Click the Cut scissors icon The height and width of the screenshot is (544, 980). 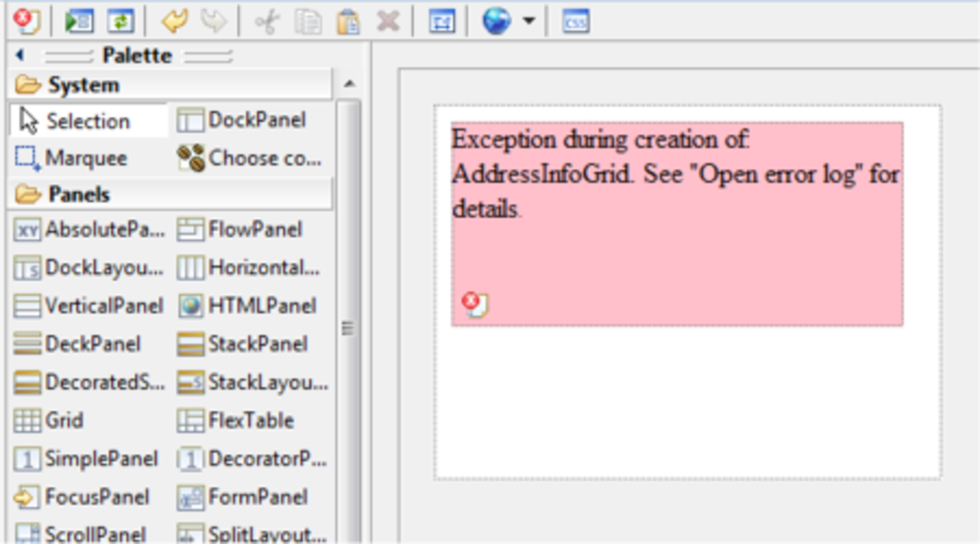267,22
